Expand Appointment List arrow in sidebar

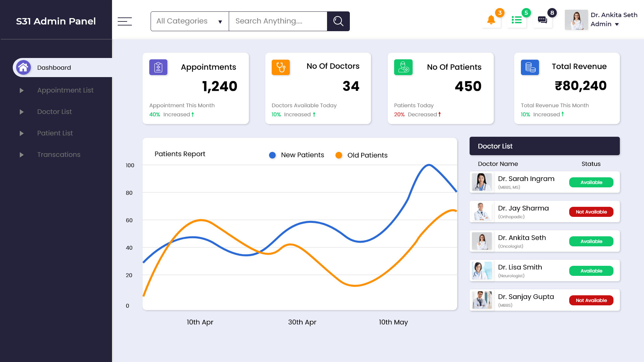click(x=21, y=90)
